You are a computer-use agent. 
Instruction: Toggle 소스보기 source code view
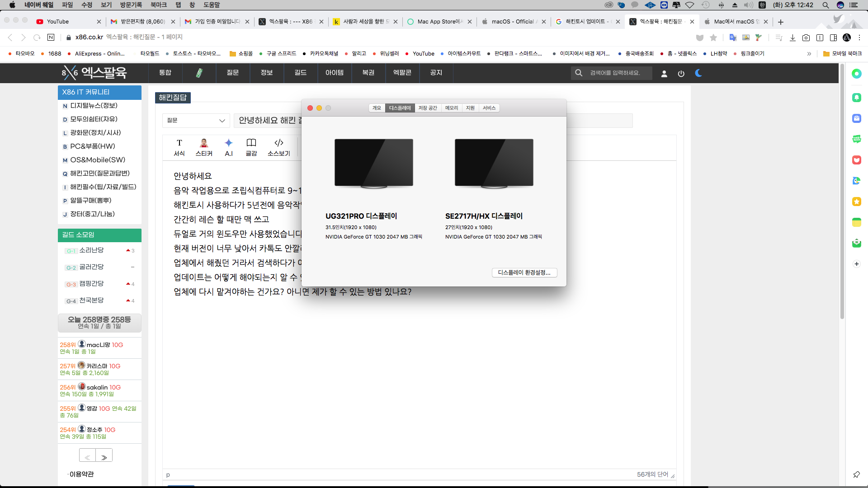tap(278, 147)
